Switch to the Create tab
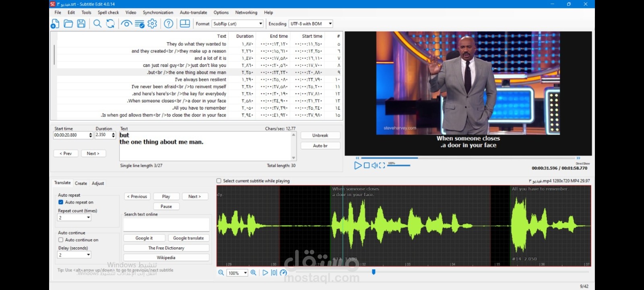644x290 pixels. point(81,183)
